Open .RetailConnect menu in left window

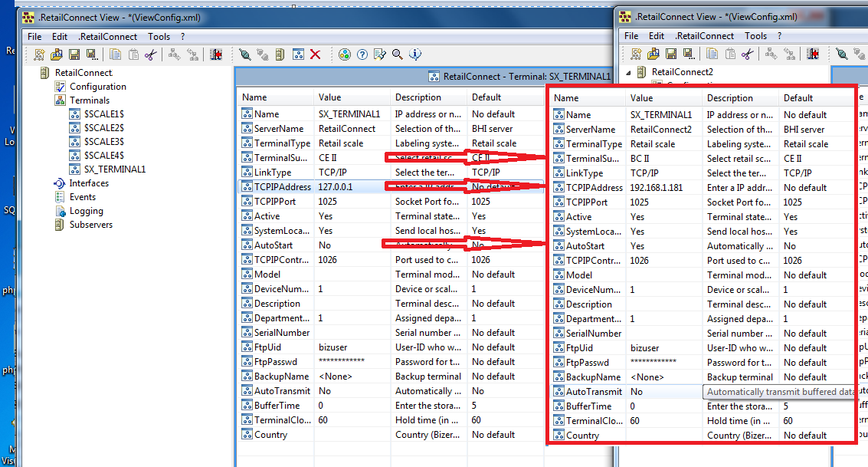[x=107, y=37]
